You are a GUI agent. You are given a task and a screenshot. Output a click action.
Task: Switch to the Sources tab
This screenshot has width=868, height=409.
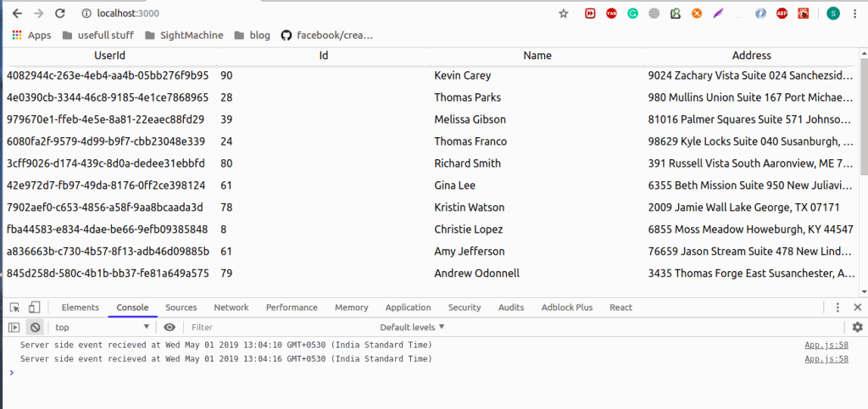[181, 307]
